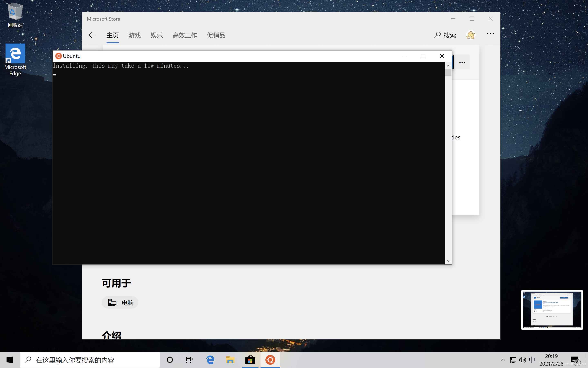
Task: Click the Ubuntu window title icon
Action: 58,56
